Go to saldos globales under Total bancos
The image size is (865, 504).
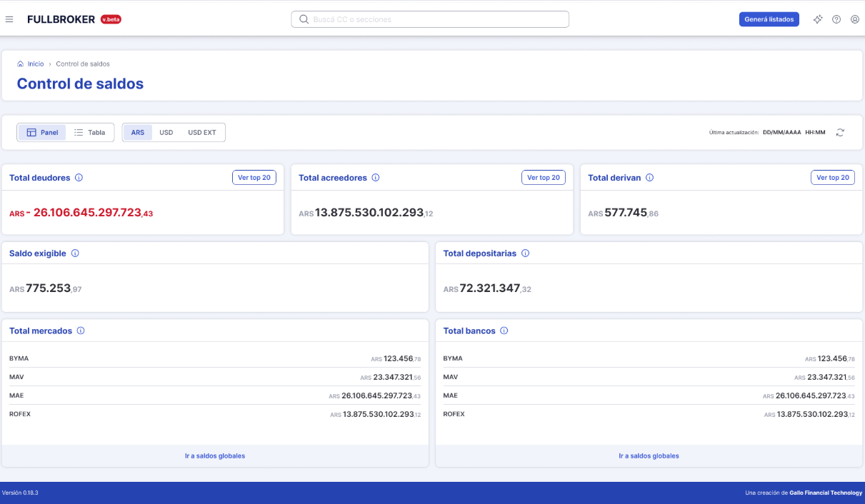coord(649,455)
